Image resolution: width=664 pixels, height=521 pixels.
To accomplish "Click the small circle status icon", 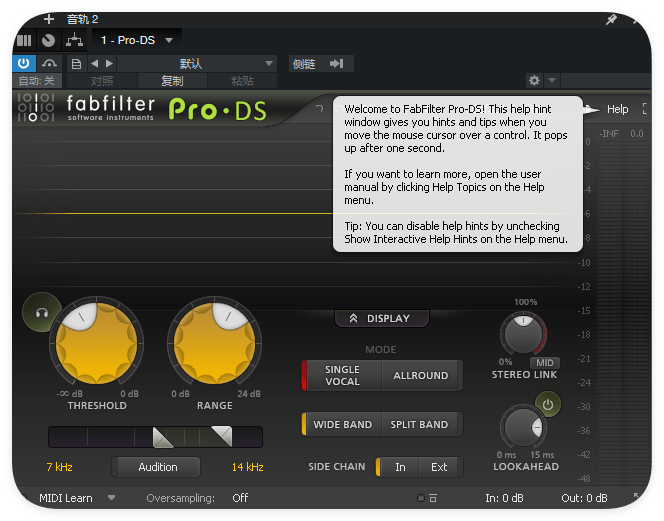I will pyautogui.click(x=421, y=498).
